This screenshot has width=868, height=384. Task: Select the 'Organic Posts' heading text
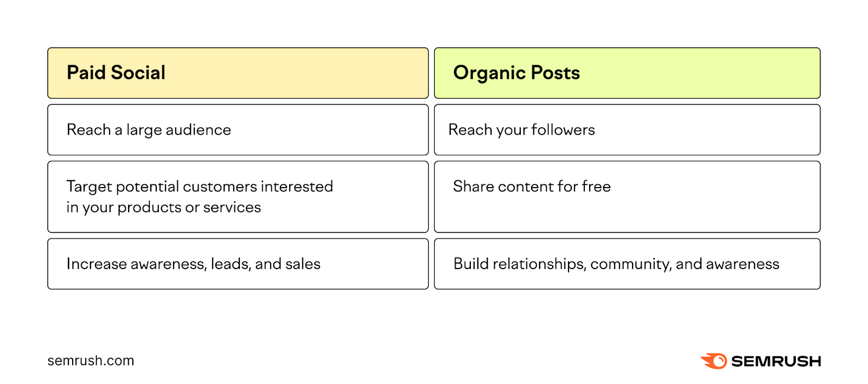coord(516,73)
